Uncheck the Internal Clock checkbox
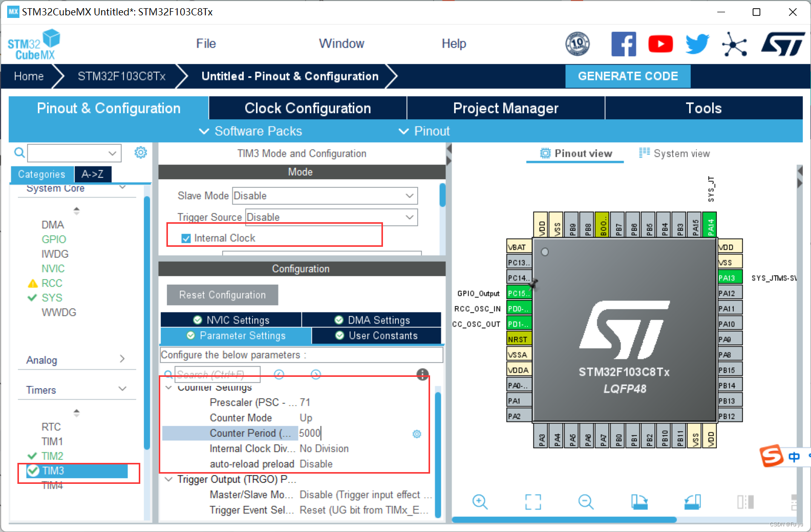 (186, 238)
